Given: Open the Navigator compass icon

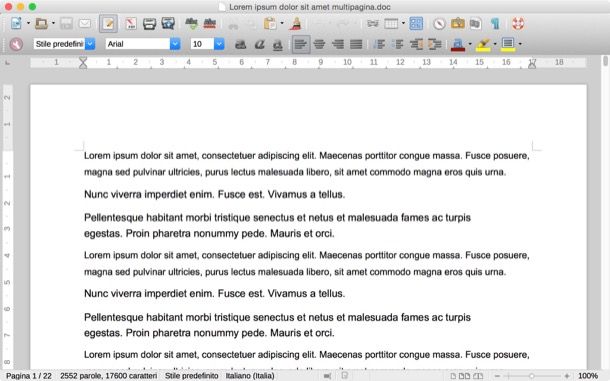Looking at the screenshot, I should click(439, 24).
